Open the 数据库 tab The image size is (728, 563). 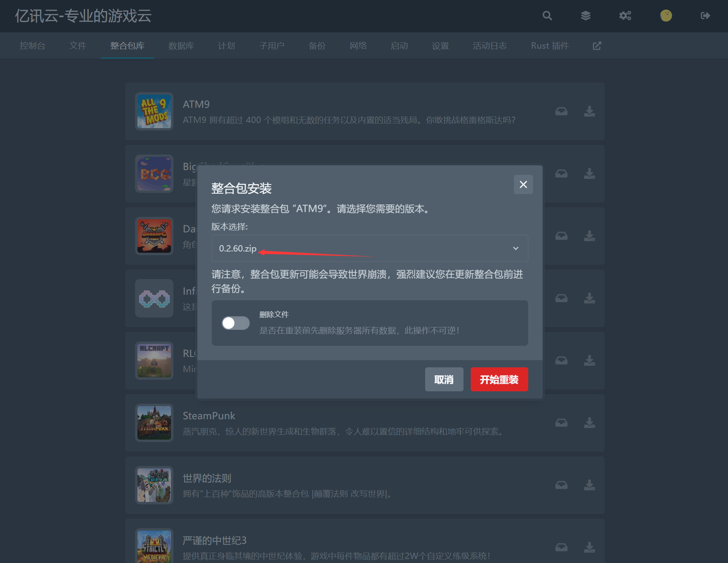pos(181,46)
